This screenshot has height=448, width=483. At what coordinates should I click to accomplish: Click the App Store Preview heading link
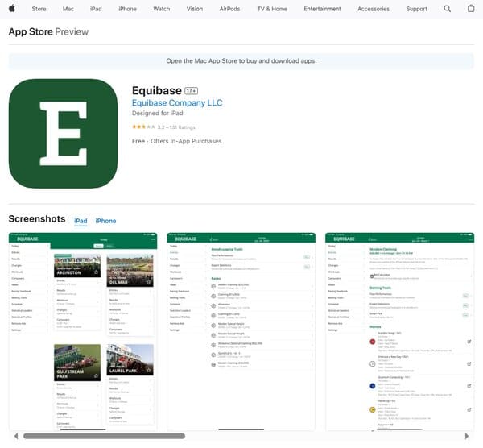[x=48, y=31]
